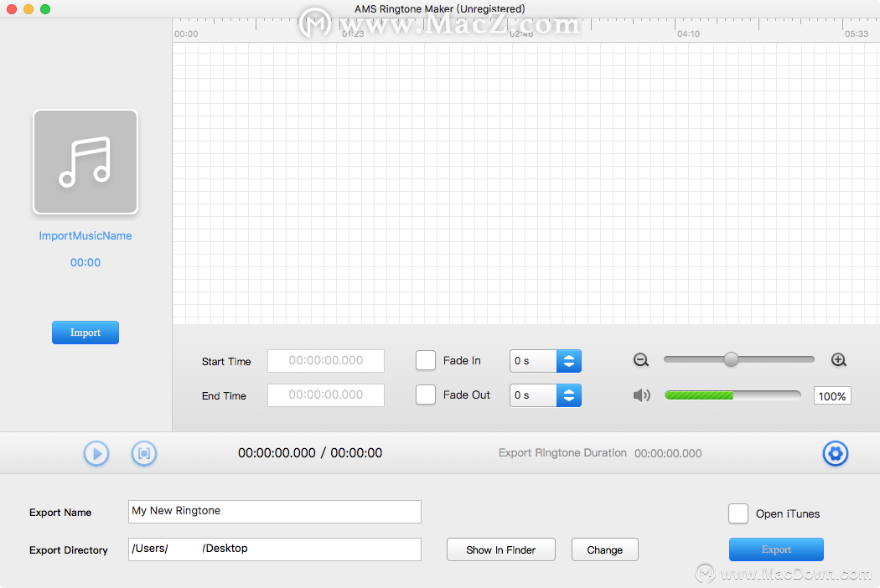880x588 pixels.
Task: Click the Start Time input field
Action: [326, 361]
